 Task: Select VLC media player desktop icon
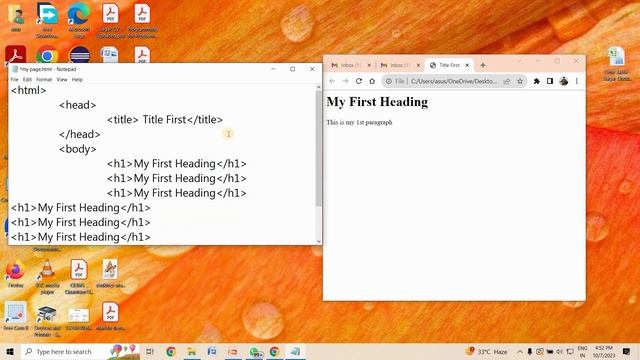click(47, 276)
